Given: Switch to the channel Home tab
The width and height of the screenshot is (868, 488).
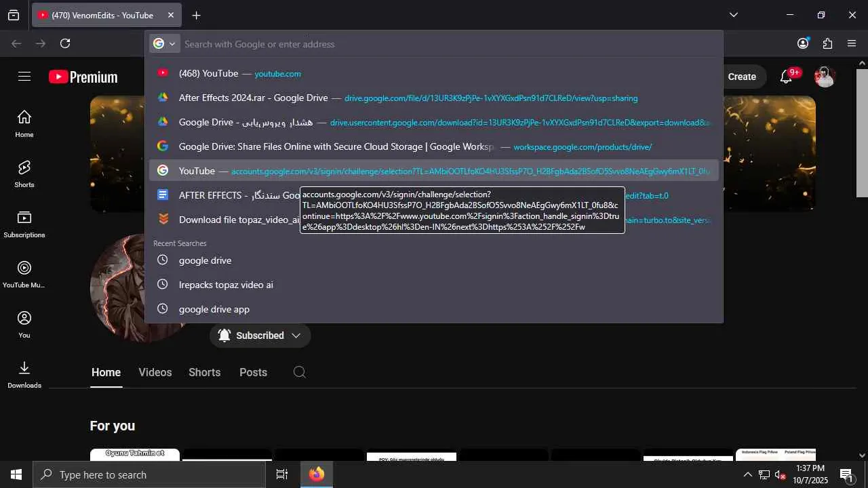Looking at the screenshot, I should [106, 372].
